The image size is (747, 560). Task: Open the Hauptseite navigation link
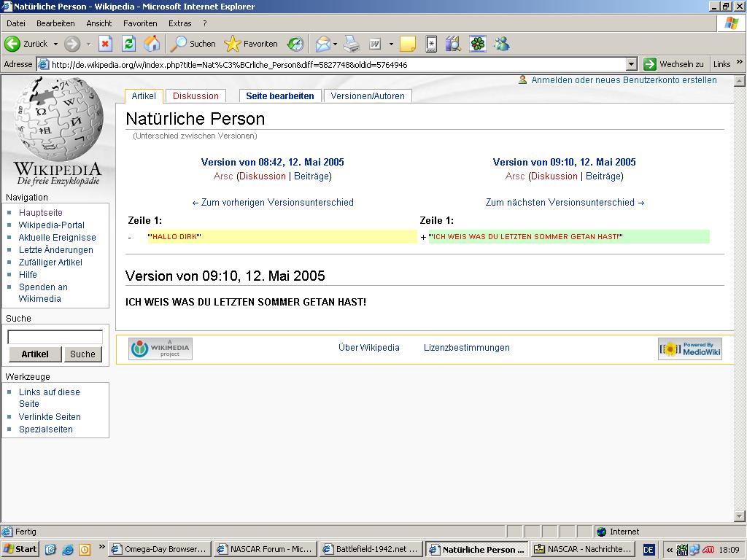point(41,213)
